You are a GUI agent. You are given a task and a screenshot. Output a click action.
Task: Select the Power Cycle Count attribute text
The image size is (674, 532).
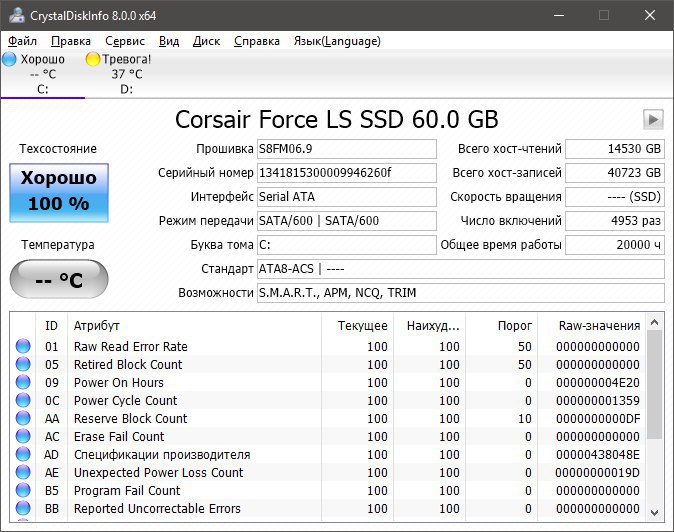(x=126, y=401)
